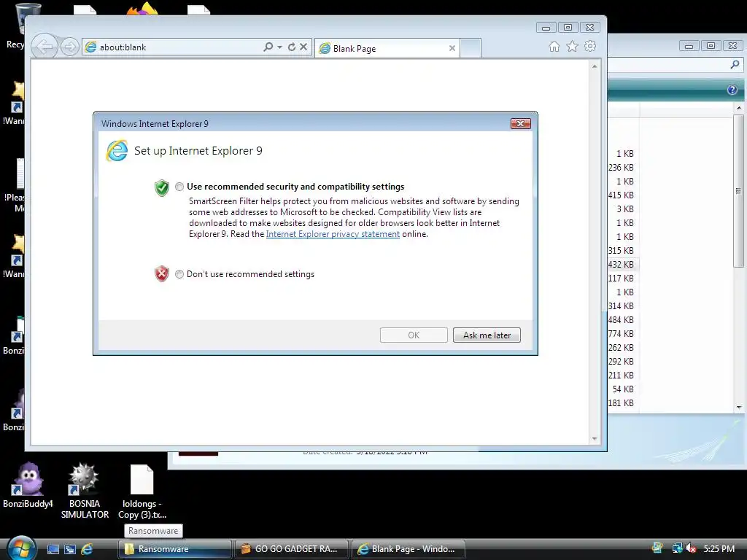The width and height of the screenshot is (747, 560).
Task: Select Don't use recommended settings option
Action: [x=179, y=274]
